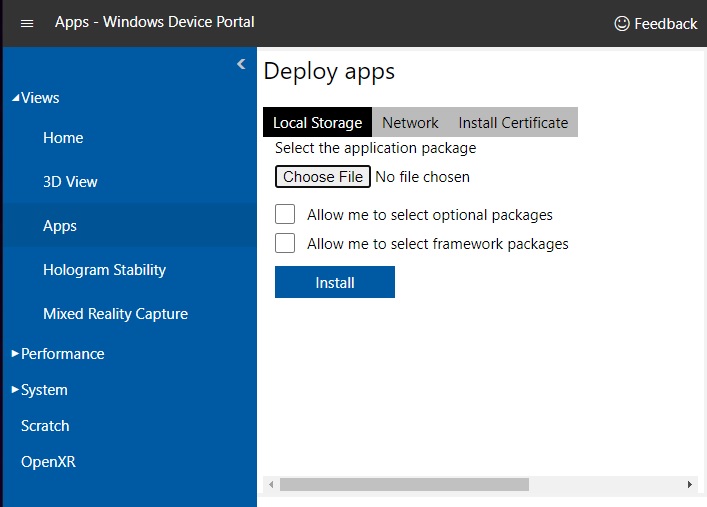
Task: Open Hologram Stability view
Action: pyautogui.click(x=105, y=270)
